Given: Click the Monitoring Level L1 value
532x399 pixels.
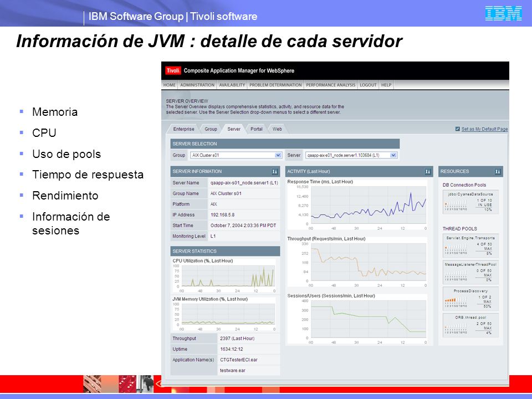Looking at the screenshot, I should pyautogui.click(x=213, y=236).
